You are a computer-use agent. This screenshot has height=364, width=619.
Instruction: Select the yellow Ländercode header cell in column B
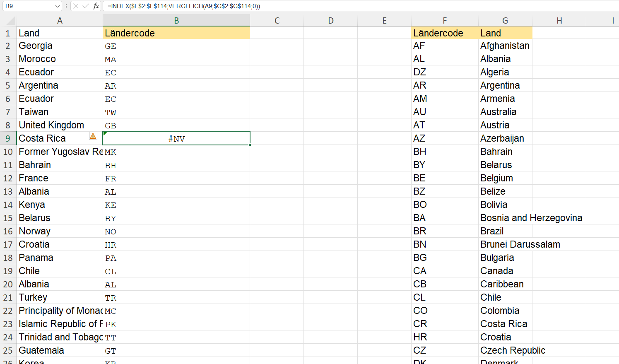click(176, 33)
